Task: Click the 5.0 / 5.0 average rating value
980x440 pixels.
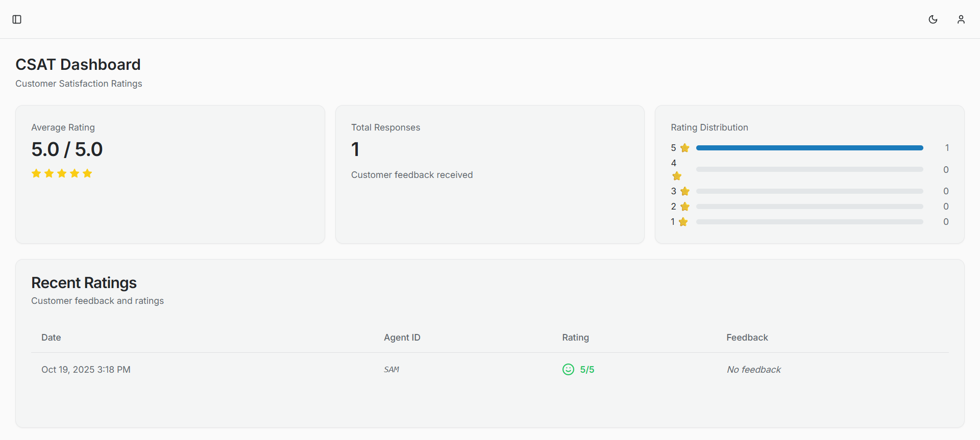Action: click(67, 149)
